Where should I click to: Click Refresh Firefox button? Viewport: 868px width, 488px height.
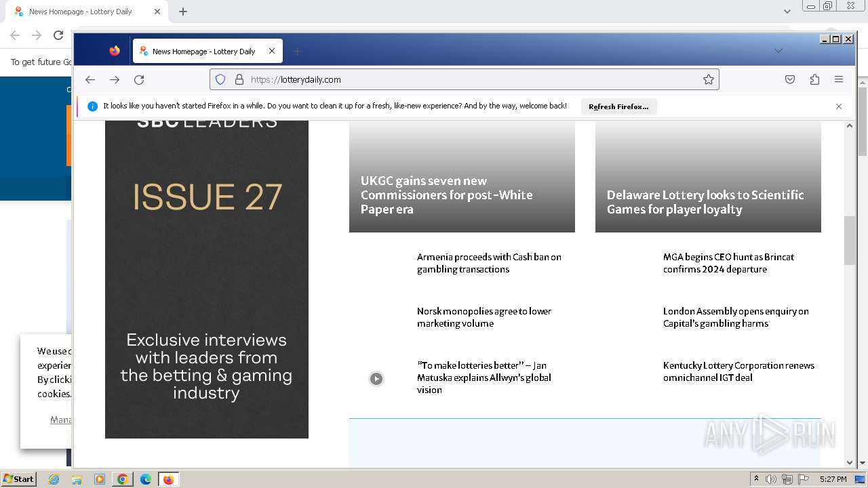(618, 106)
